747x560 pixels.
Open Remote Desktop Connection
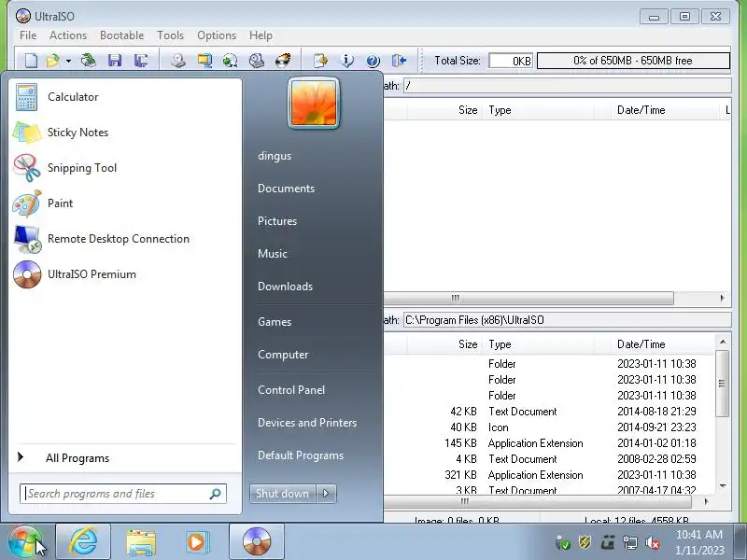point(125,239)
